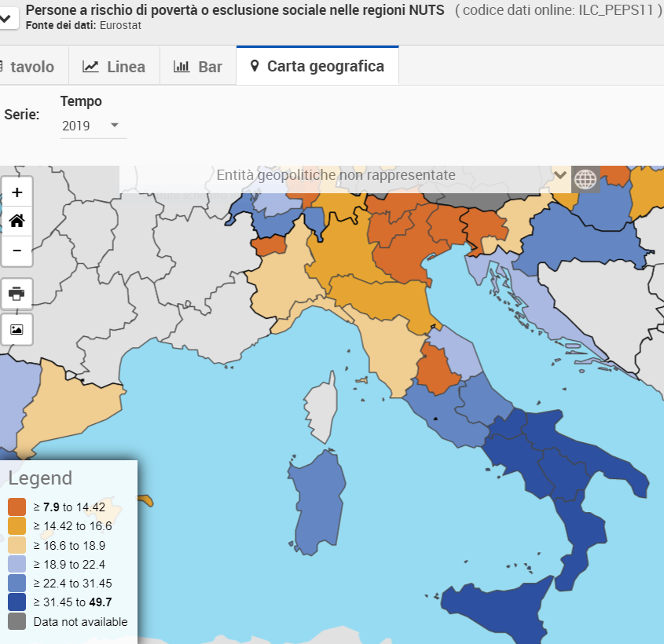Click dark blue 31.45 to 49.7 legend swatch
This screenshot has width=664, height=644.
17,602
